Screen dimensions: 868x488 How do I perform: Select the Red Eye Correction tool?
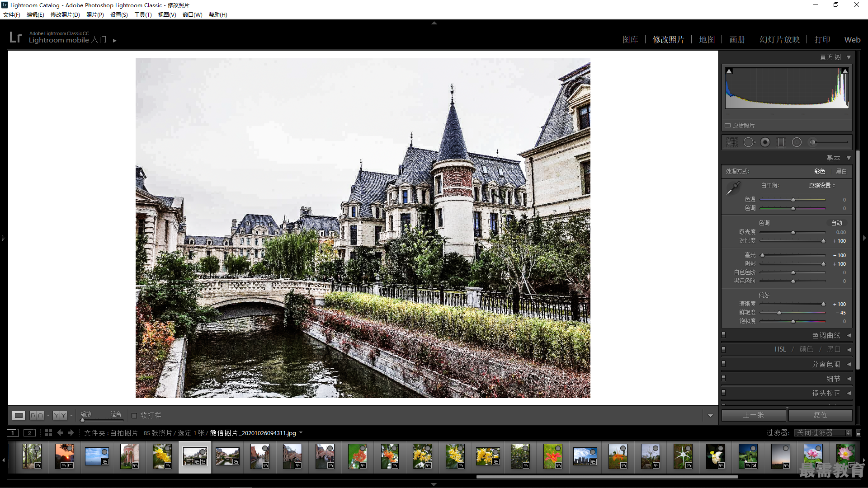click(x=765, y=142)
